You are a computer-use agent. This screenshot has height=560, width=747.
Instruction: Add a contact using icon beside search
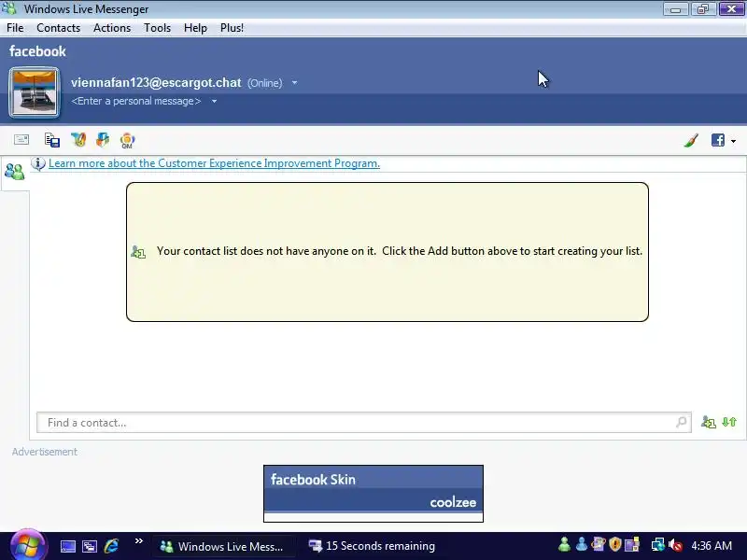click(x=709, y=422)
